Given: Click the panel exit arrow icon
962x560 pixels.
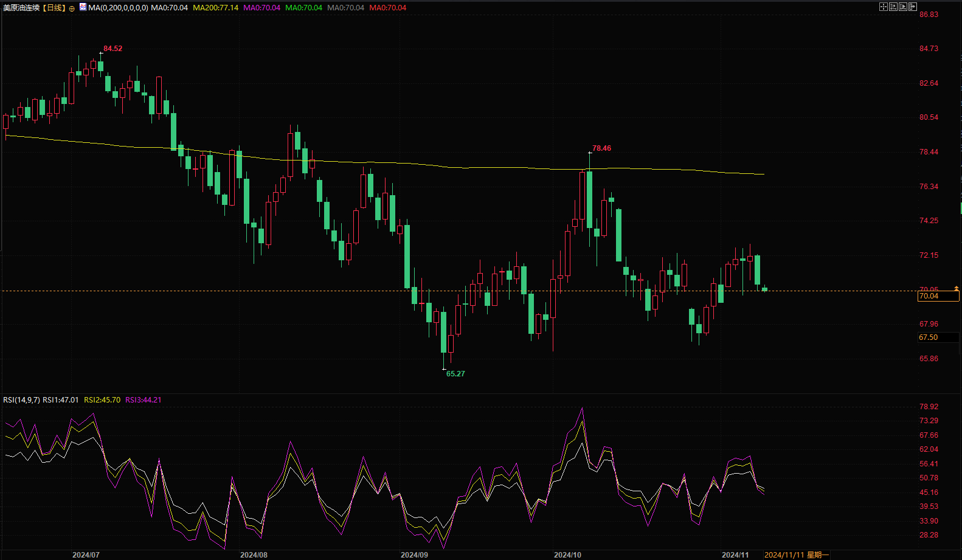Looking at the screenshot, I should click(x=913, y=7).
